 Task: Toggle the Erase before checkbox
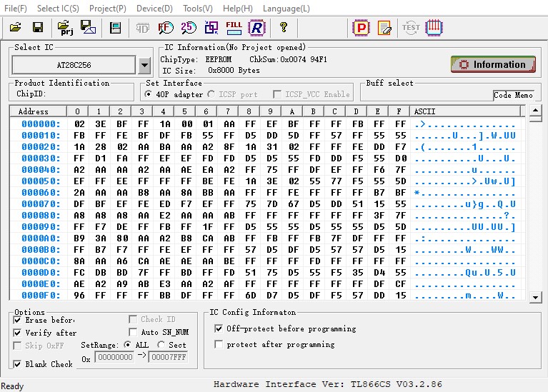(x=17, y=320)
